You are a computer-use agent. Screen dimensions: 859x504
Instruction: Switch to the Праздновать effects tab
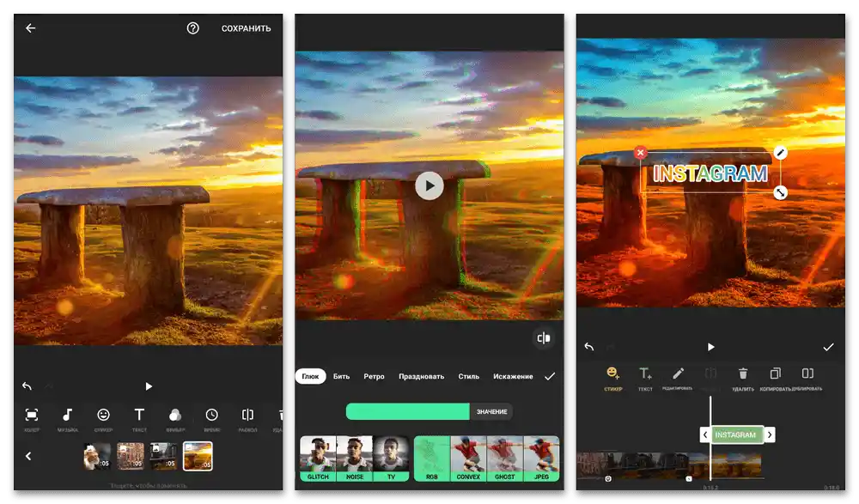421,376
